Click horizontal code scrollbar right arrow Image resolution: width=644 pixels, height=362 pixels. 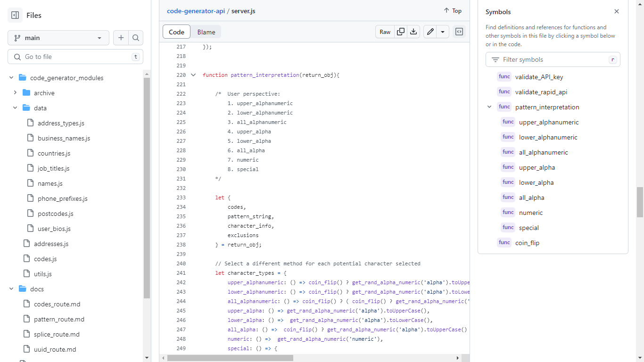pyautogui.click(x=457, y=358)
